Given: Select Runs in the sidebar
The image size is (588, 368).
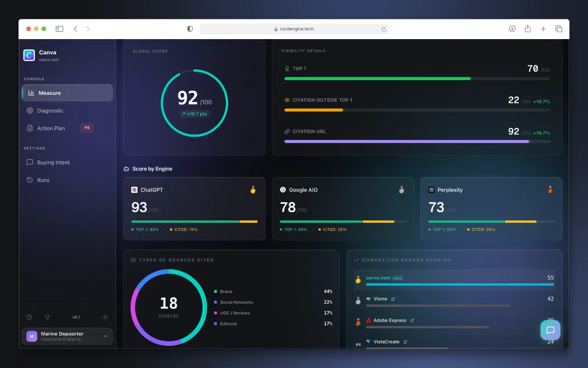Looking at the screenshot, I should pyautogui.click(x=43, y=180).
